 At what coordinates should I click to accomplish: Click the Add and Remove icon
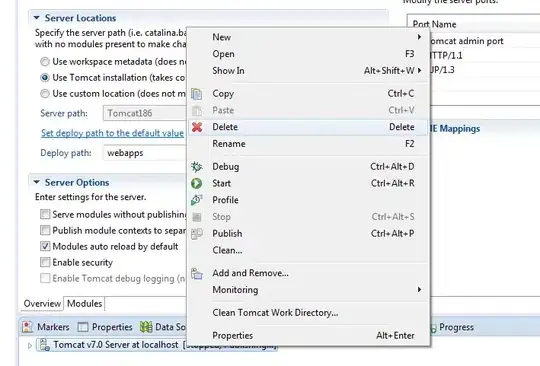(x=197, y=273)
